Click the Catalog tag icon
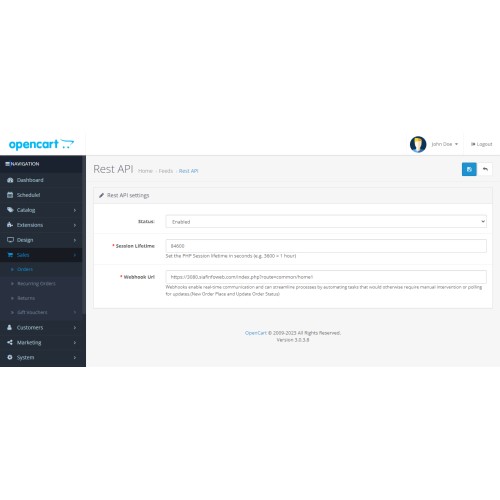 pyautogui.click(x=10, y=210)
